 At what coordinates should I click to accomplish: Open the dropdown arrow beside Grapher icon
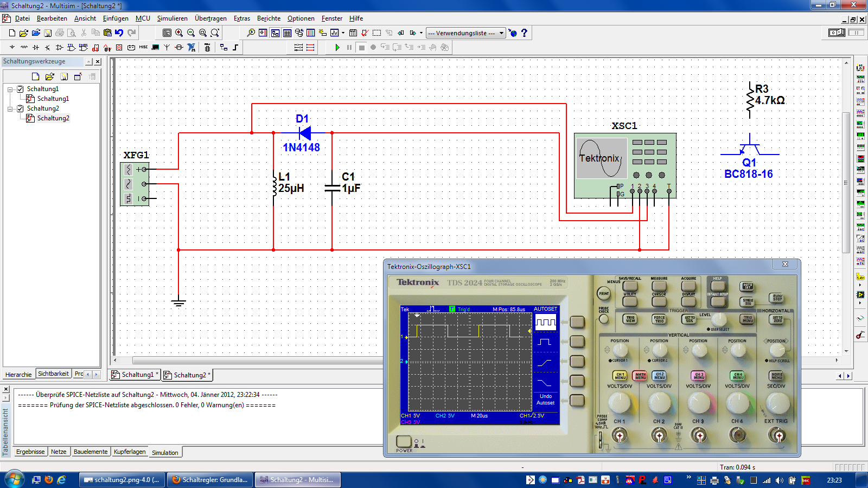pyautogui.click(x=343, y=33)
